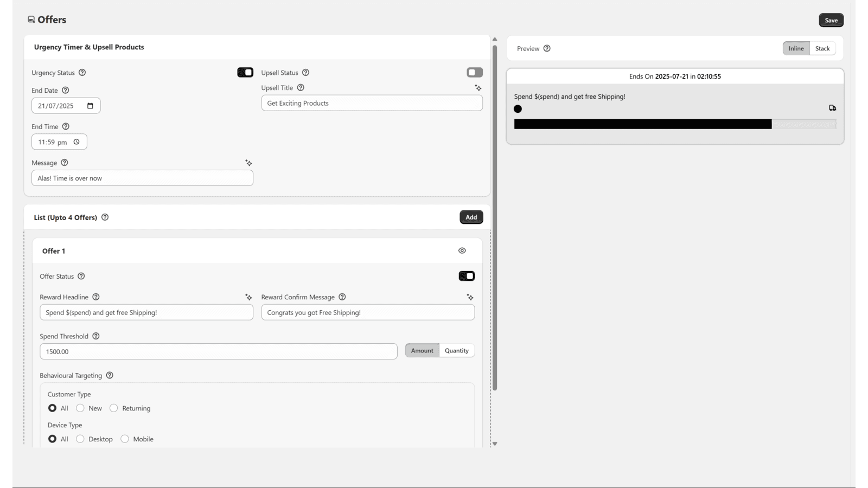The width and height of the screenshot is (868, 488).
Task: Generate Reward Confirm Message with sparkle icon
Action: point(470,297)
